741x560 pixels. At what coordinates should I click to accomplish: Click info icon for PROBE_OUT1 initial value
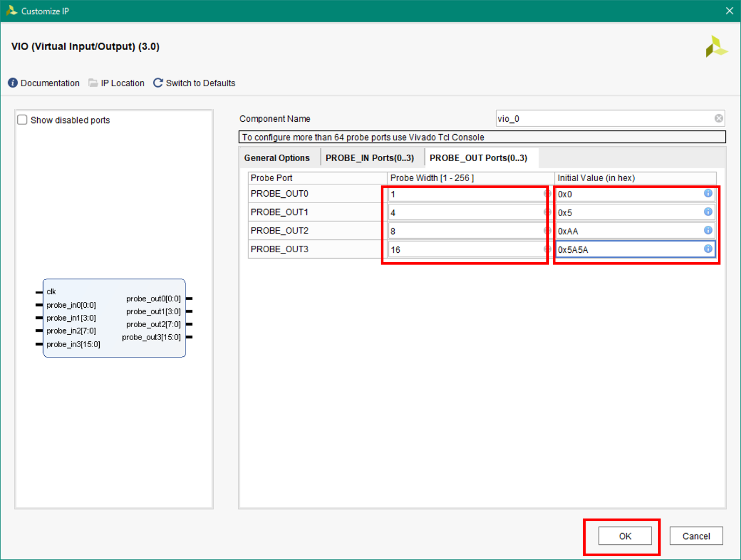tap(708, 212)
